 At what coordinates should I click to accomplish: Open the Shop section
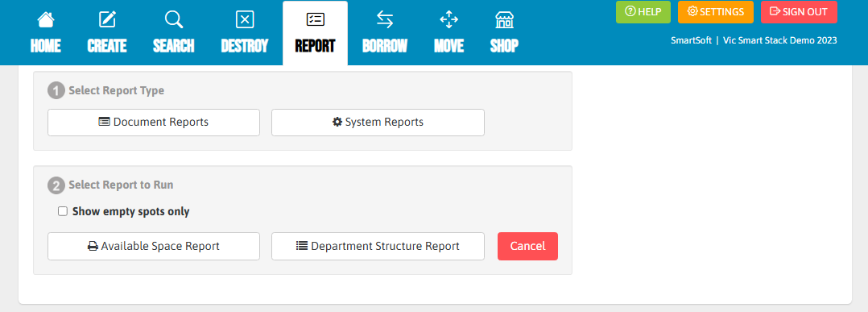[x=504, y=33]
